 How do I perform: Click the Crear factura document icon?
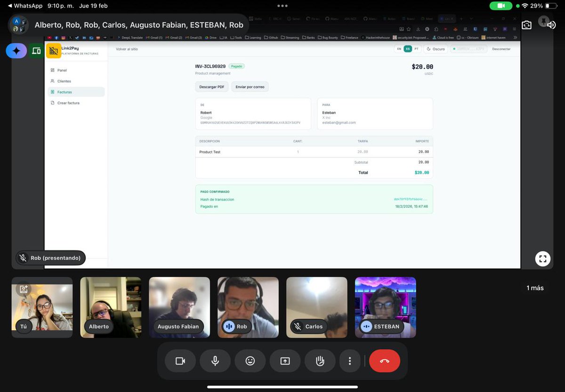tap(53, 103)
